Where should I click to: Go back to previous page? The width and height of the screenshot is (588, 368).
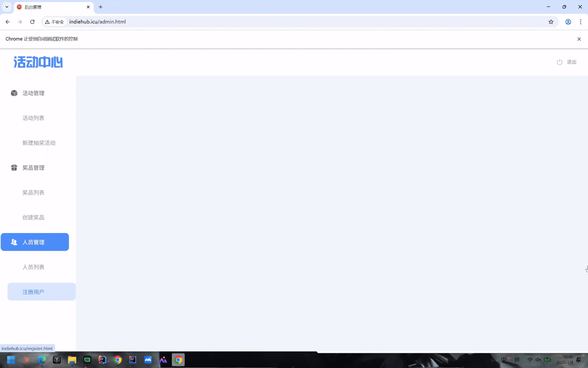[8, 22]
